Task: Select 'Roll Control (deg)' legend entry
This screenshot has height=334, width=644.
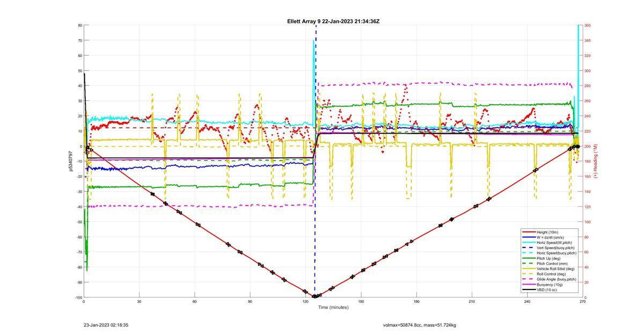Action: pos(552,274)
